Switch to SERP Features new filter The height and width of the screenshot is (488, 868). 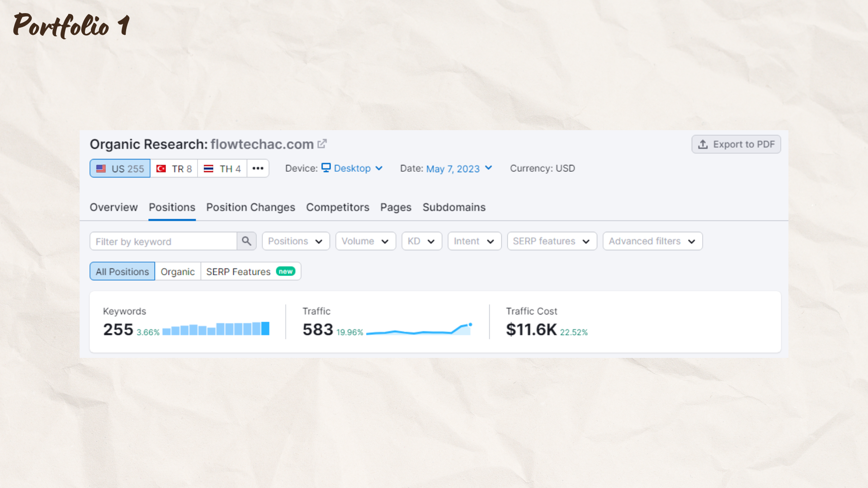click(x=250, y=272)
